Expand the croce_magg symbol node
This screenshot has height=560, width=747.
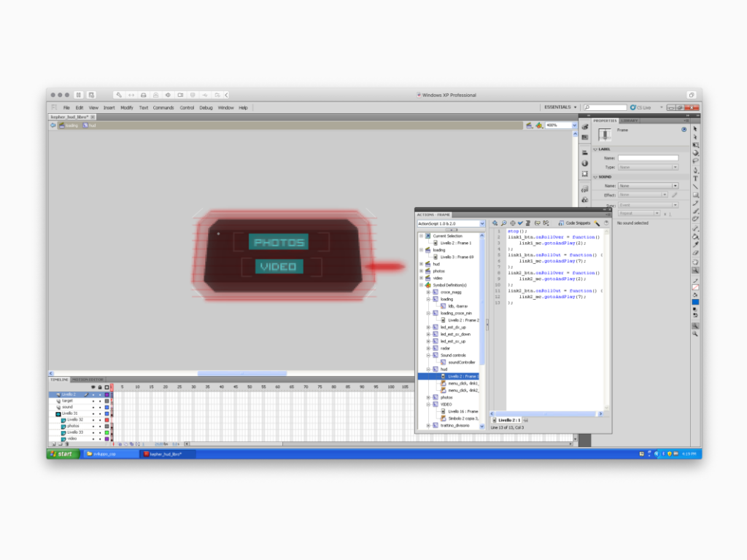point(428,292)
